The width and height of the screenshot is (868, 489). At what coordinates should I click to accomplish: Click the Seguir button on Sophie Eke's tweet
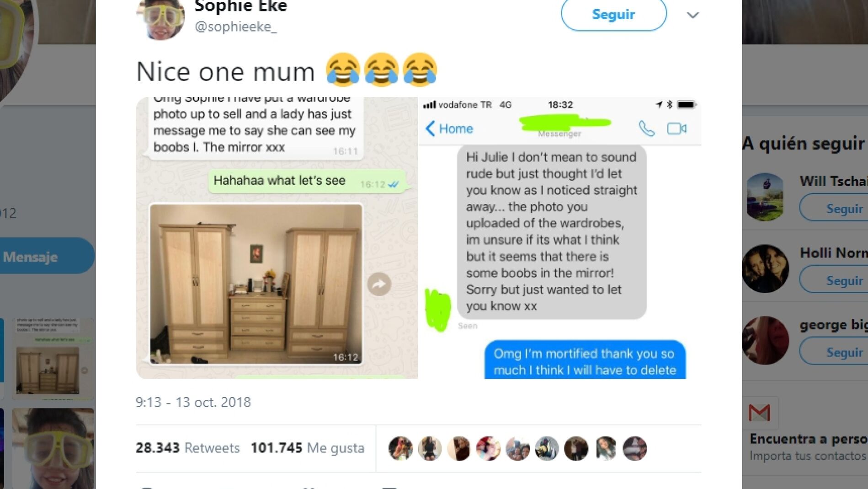tap(613, 15)
